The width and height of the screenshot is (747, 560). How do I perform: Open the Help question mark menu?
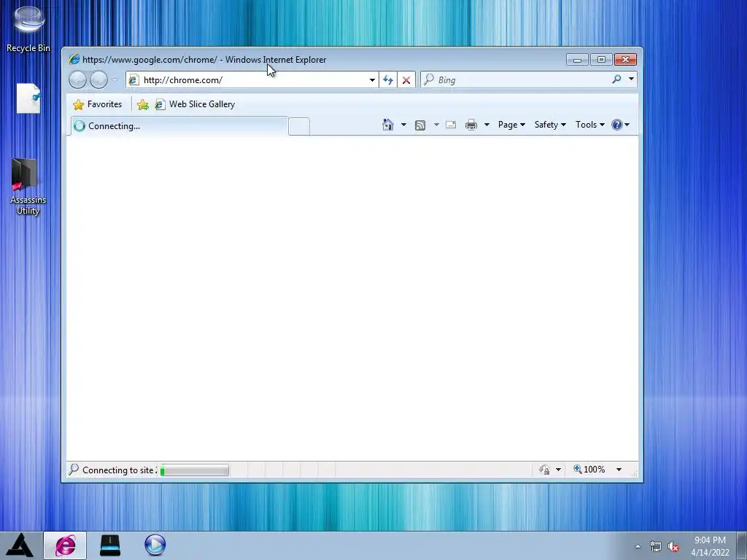click(620, 125)
